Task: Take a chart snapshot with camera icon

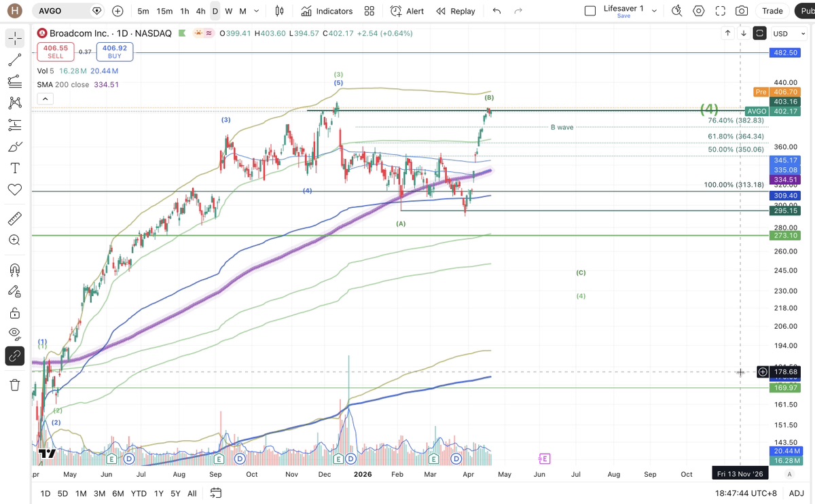Action: (x=742, y=11)
